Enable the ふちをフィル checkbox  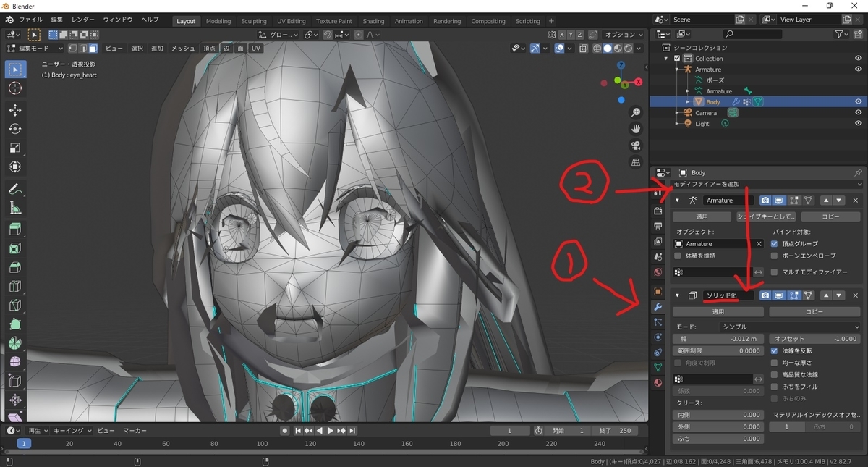click(x=775, y=386)
